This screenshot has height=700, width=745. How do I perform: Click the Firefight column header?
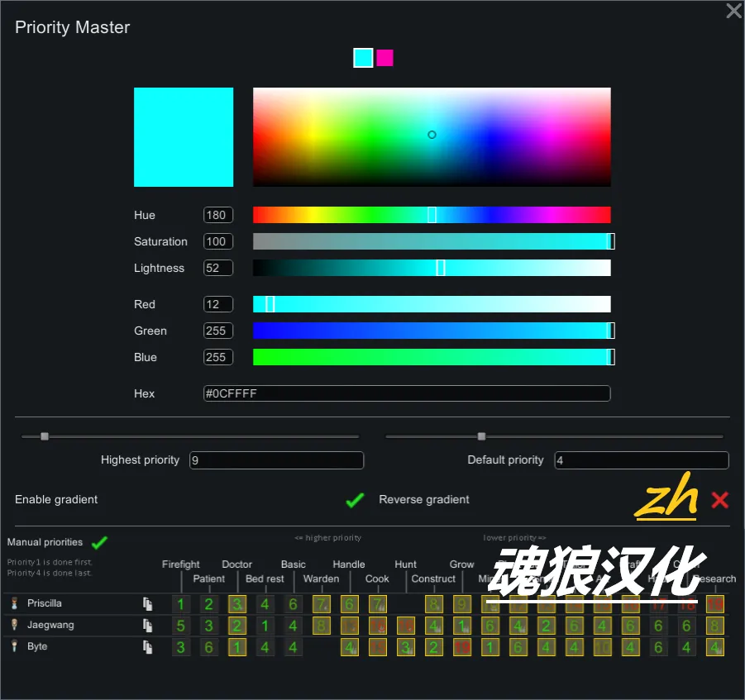pos(180,564)
